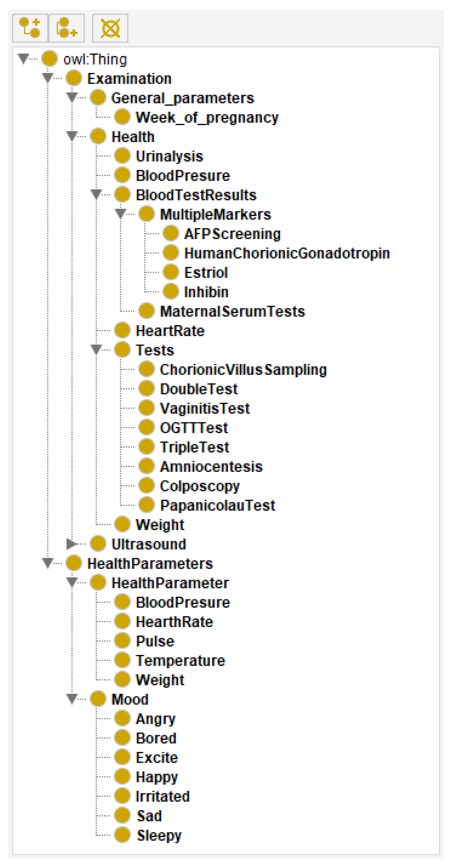Select the MaternalSerumTests class
453x868 pixels.
(x=232, y=311)
